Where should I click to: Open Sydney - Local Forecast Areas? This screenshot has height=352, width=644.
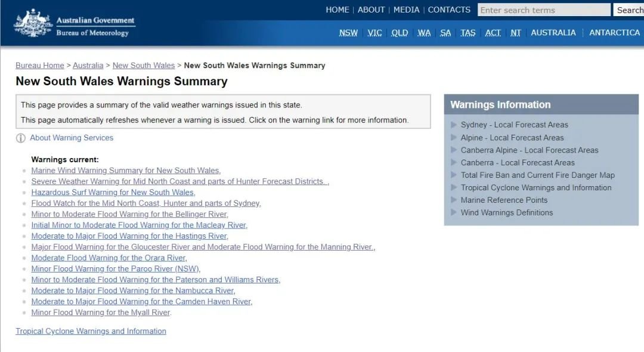pyautogui.click(x=514, y=125)
